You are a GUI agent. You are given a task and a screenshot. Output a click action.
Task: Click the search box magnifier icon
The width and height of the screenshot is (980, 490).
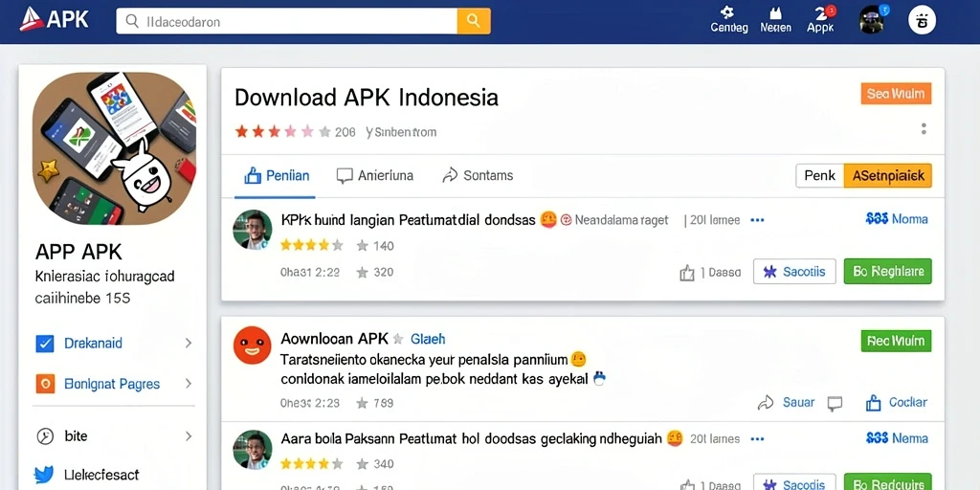pos(132,21)
